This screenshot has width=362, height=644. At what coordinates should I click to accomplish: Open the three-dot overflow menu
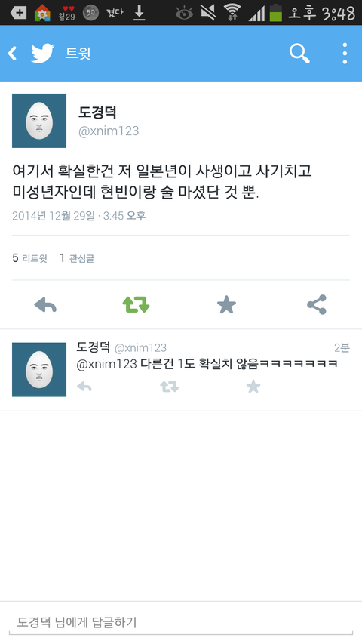[345, 54]
